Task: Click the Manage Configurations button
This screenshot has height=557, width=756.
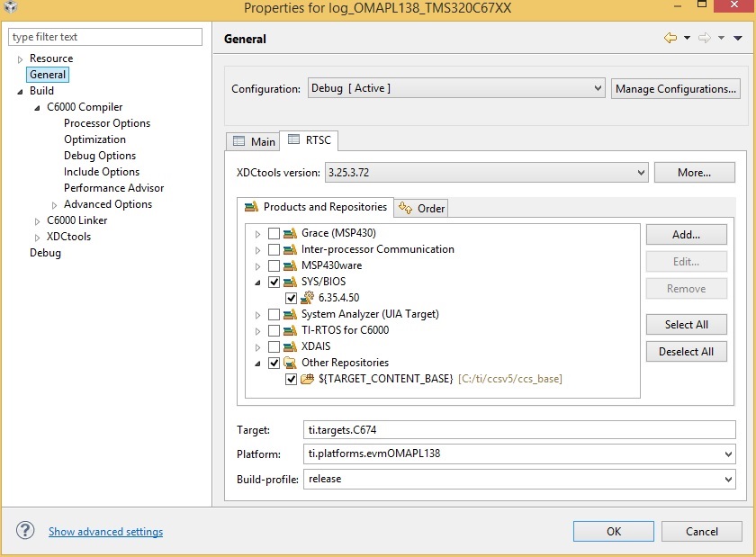Action: coord(676,89)
